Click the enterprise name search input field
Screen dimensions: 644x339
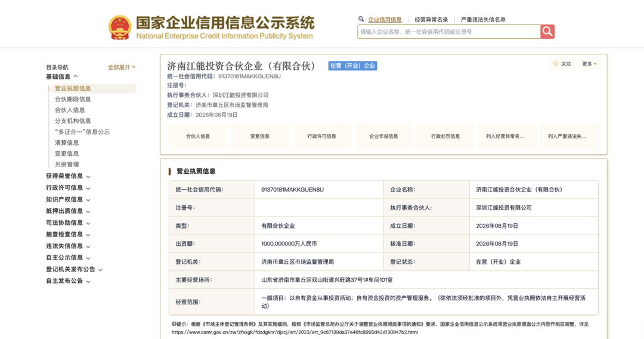[449, 32]
